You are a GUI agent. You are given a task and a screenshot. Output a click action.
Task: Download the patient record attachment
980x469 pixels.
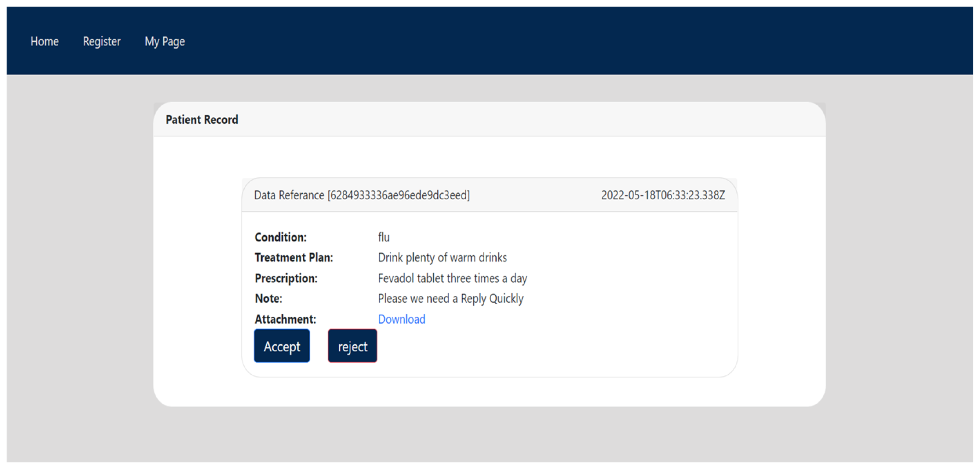click(401, 319)
